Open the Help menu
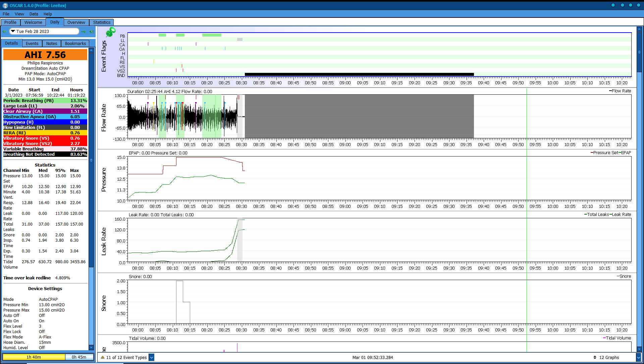Screen dimensions: 644x364 coord(48,14)
